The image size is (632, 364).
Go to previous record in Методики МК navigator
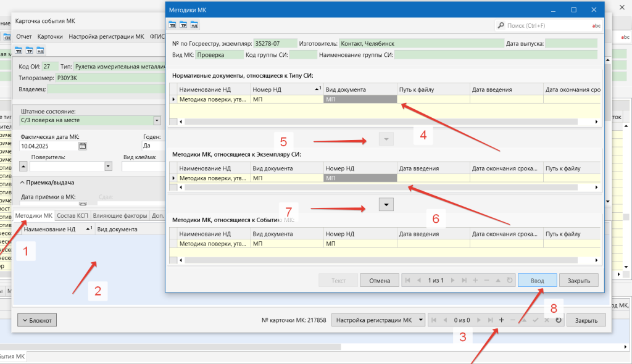[419, 280]
